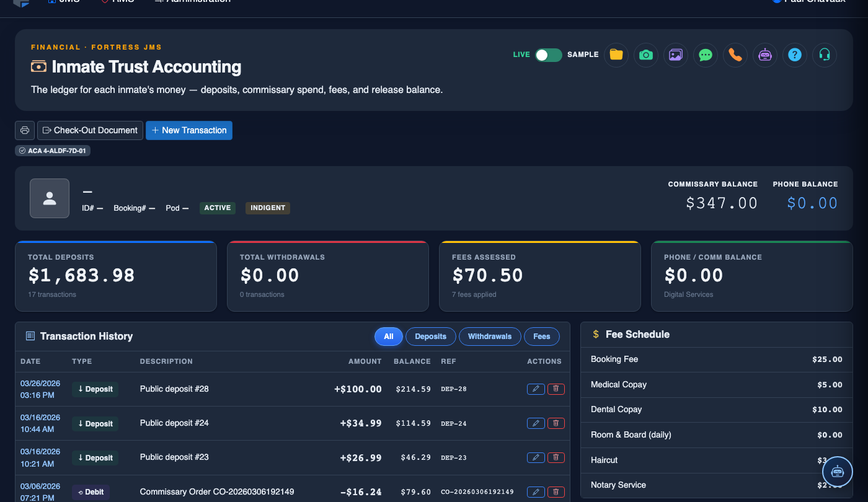The width and height of the screenshot is (868, 502).
Task: Show All transactions filter
Action: tap(389, 337)
